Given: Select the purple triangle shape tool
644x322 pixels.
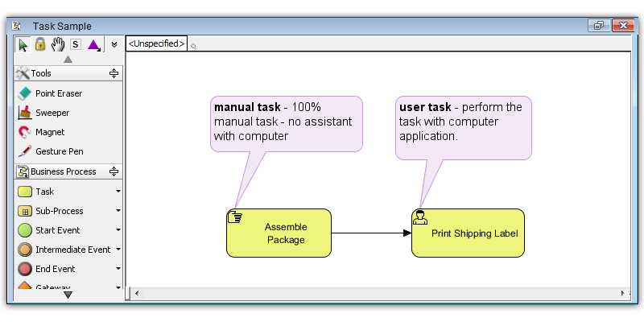Looking at the screenshot, I should 94,45.
